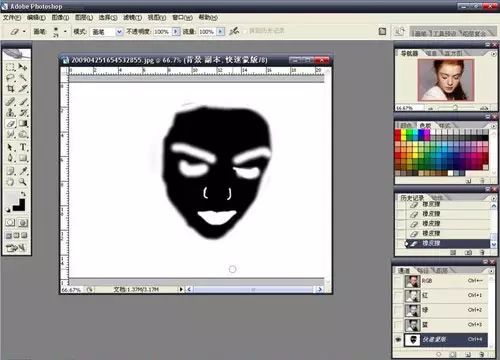The width and height of the screenshot is (500, 360).
Task: Toggle visibility of RGB channel
Action: [x=398, y=281]
